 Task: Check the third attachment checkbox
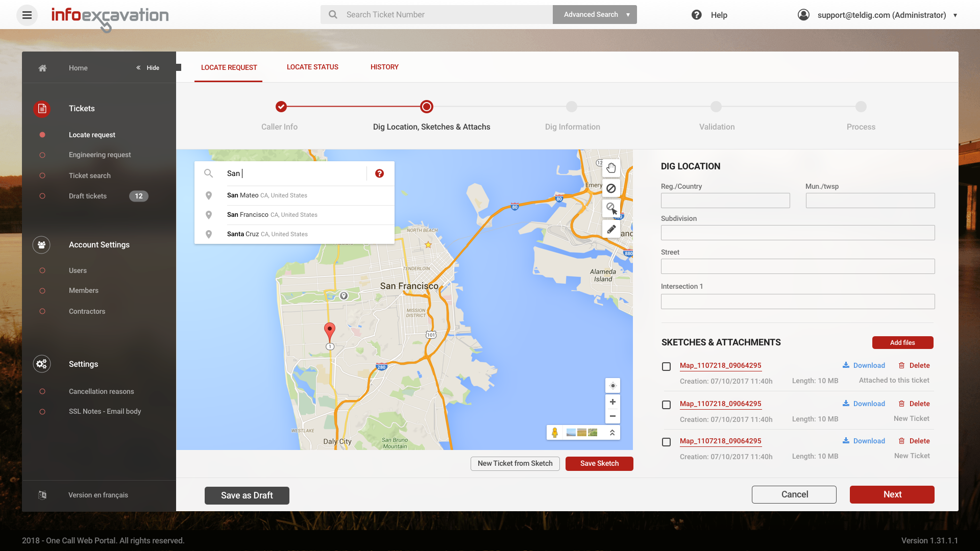666,442
